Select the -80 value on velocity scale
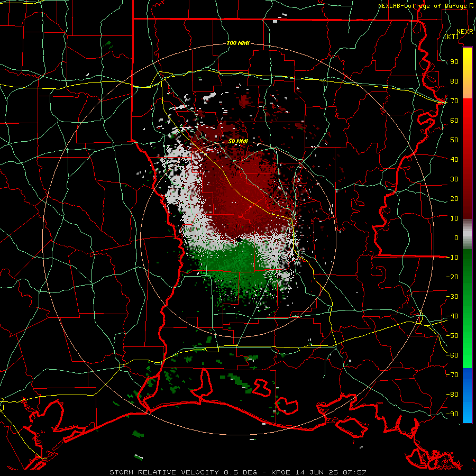 coord(452,395)
